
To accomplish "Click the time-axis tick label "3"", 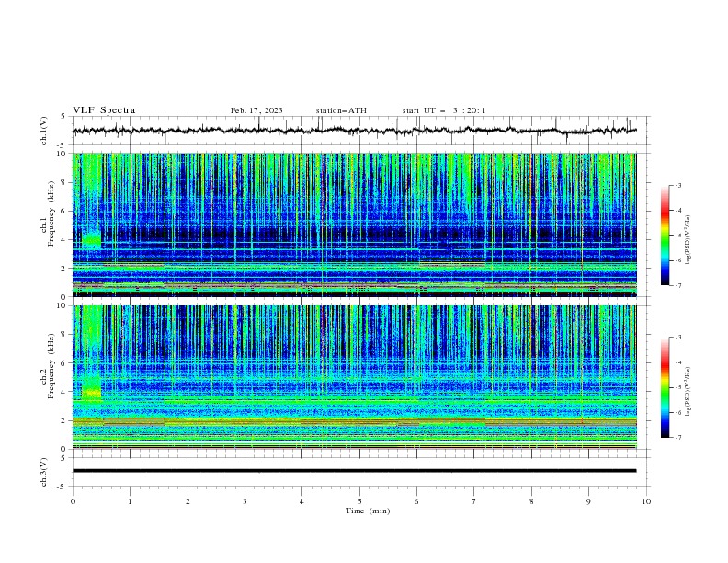I will tap(245, 501).
